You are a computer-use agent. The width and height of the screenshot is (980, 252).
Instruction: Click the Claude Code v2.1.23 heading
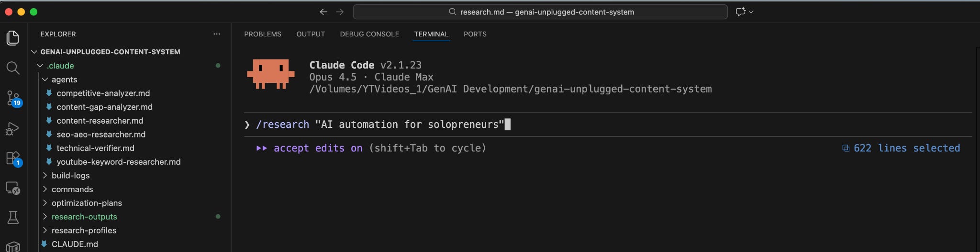(x=366, y=65)
